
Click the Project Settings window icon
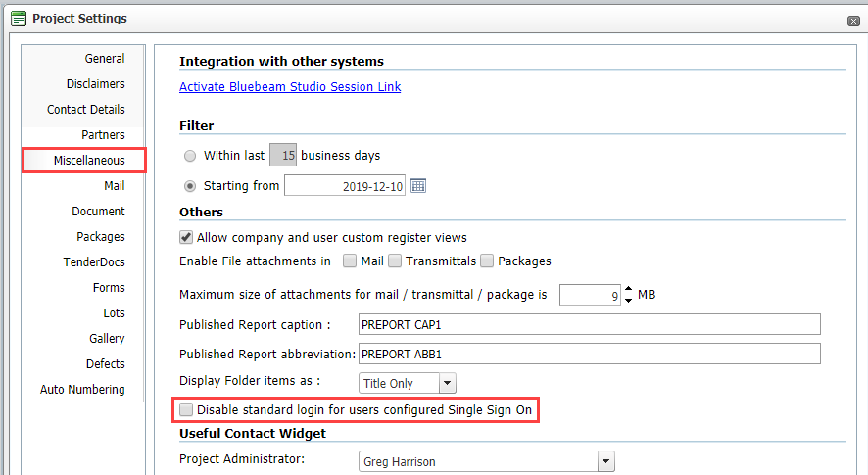click(x=19, y=19)
